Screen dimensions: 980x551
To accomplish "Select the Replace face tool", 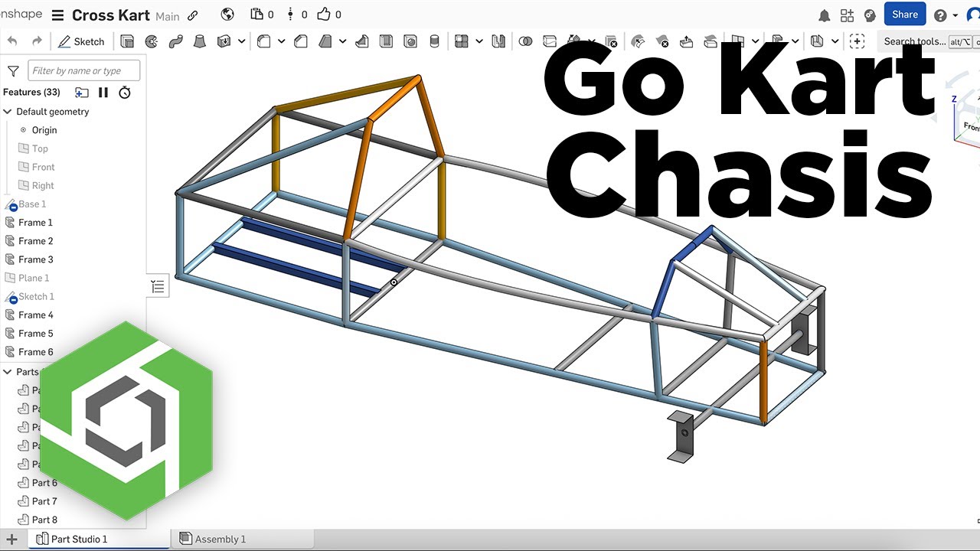I will (x=710, y=41).
